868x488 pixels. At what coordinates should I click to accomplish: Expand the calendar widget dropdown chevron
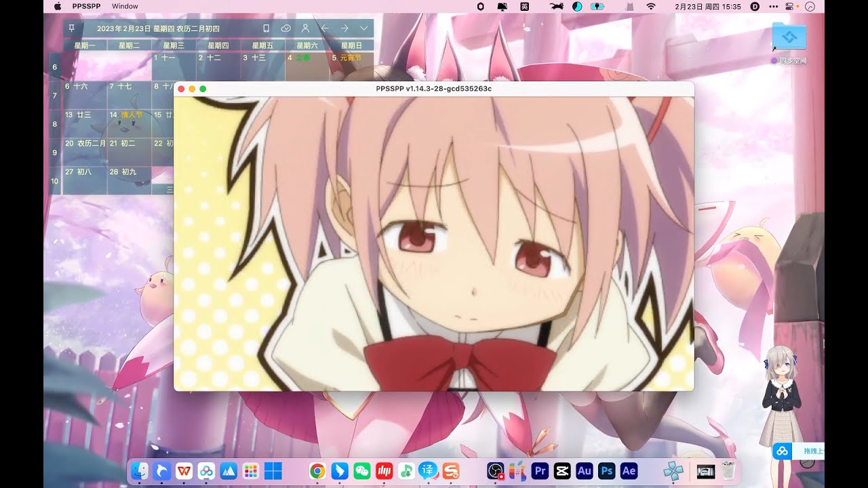(x=364, y=28)
